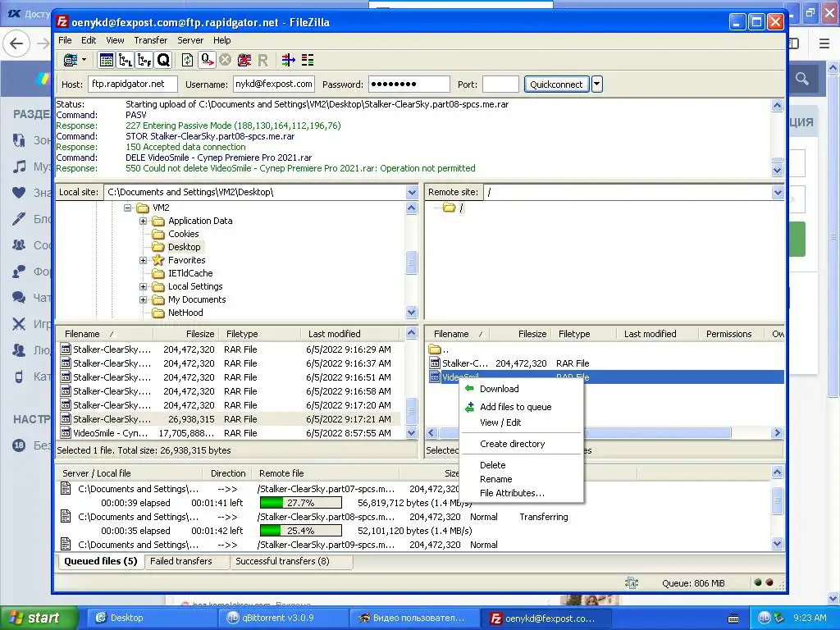Toggle local directory tree view

(x=126, y=60)
